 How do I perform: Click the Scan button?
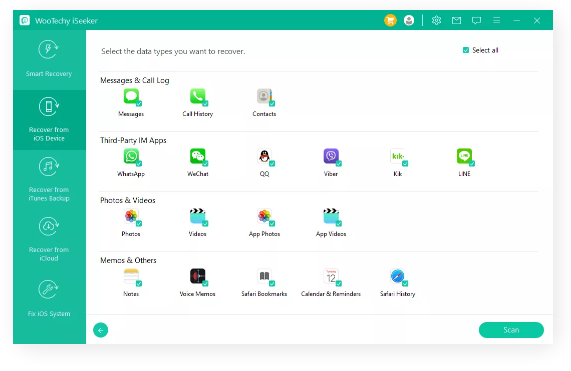(511, 330)
